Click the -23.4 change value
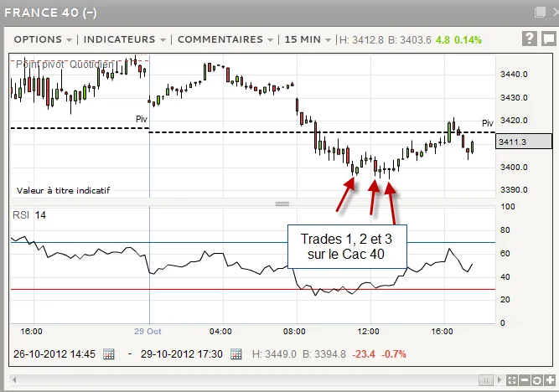The height and width of the screenshot is (392, 559). [x=364, y=354]
